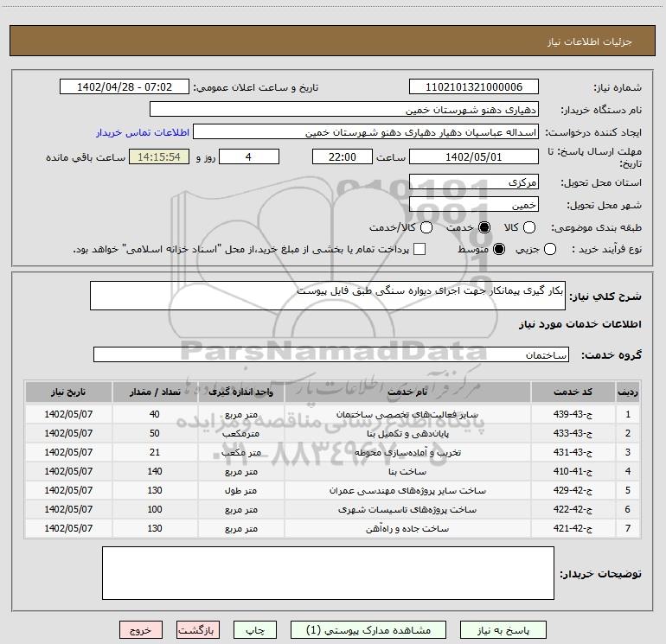This screenshot has height=644, width=666.
Task: Click the پاسخ به نیاز button
Action: pyautogui.click(x=503, y=630)
